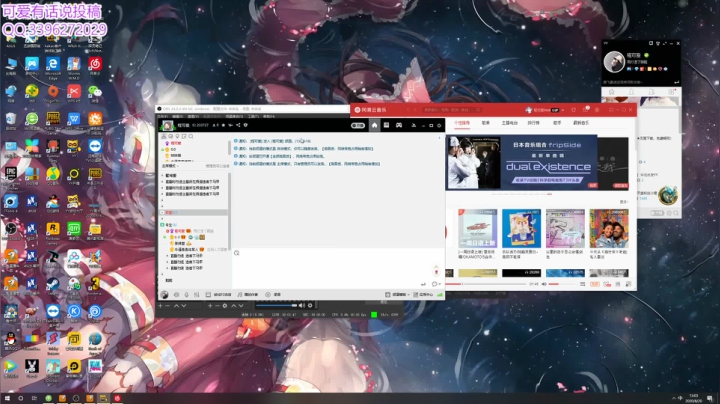
Task: Go back with NetEase back arrow
Action: [407, 110]
